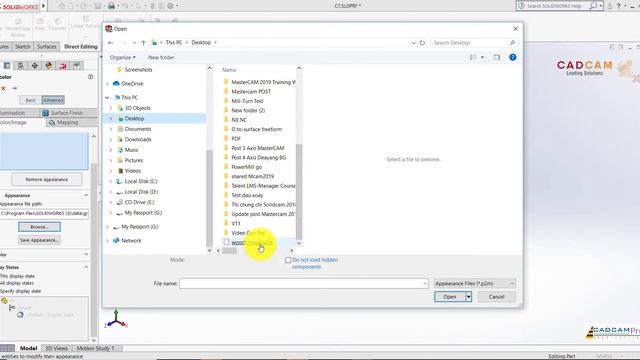
Task: Go up one folder level arrow
Action: pos(143,42)
